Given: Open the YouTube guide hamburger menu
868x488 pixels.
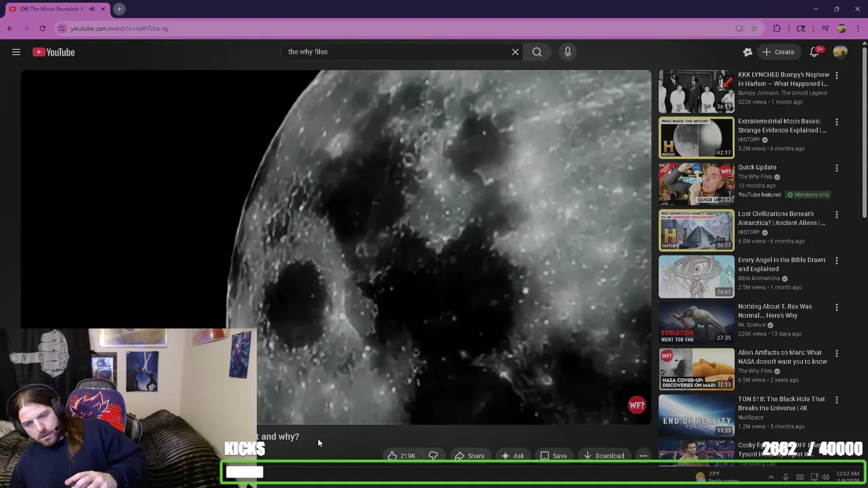Looking at the screenshot, I should tap(16, 52).
